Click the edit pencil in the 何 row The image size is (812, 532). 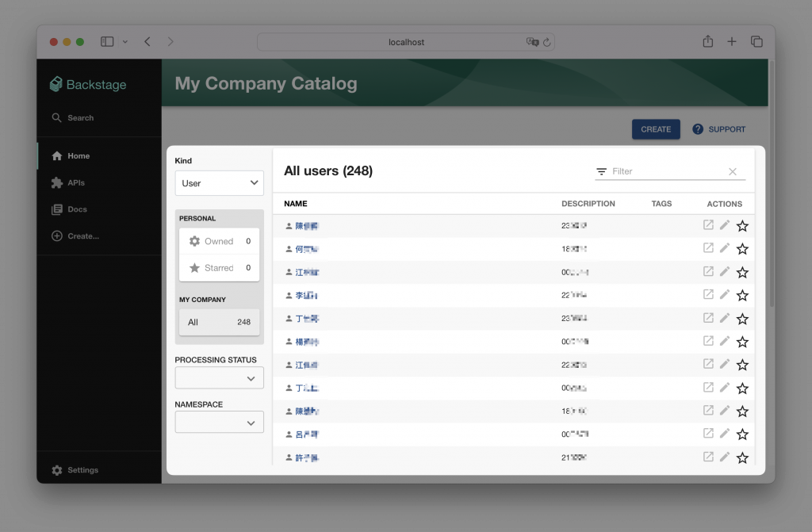725,247
